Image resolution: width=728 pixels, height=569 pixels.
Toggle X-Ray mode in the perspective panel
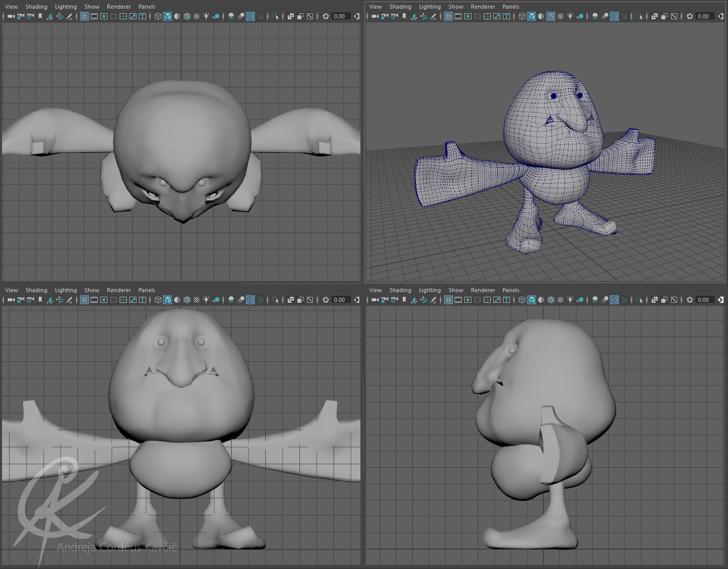[654, 16]
